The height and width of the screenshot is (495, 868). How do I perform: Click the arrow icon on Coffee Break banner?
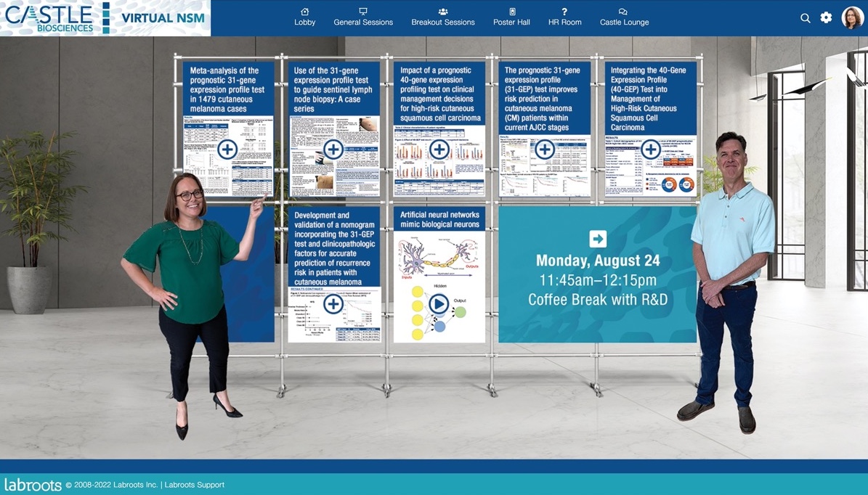pyautogui.click(x=597, y=239)
